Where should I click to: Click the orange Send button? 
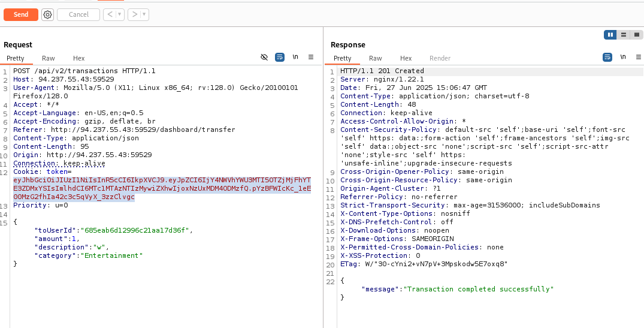click(x=21, y=14)
